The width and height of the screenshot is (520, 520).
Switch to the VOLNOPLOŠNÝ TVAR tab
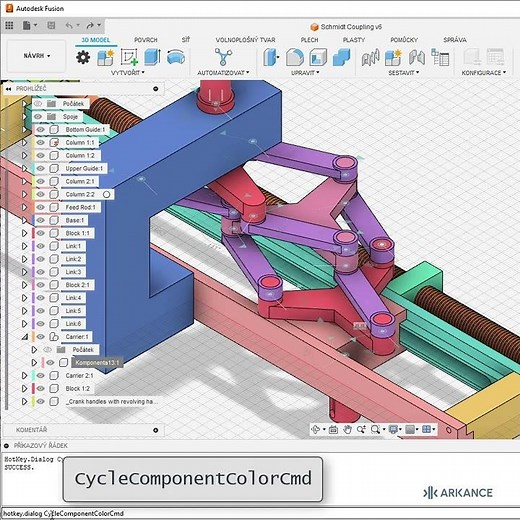tap(245, 40)
